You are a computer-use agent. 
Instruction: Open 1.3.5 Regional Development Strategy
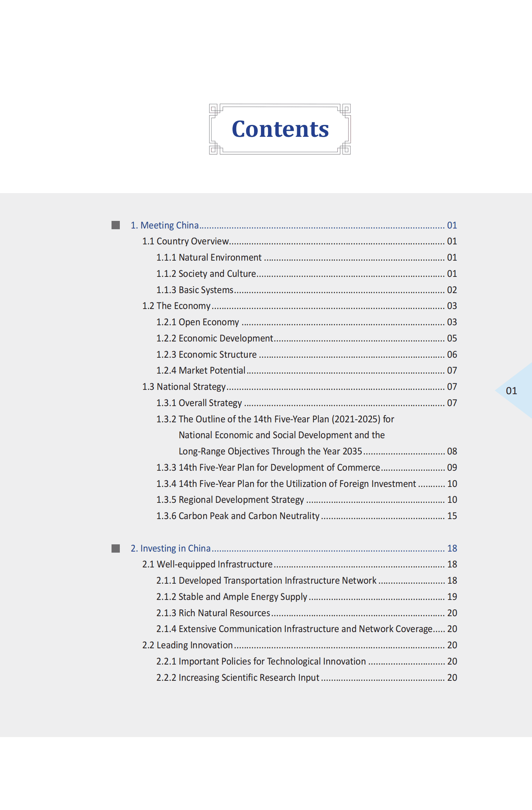click(230, 500)
